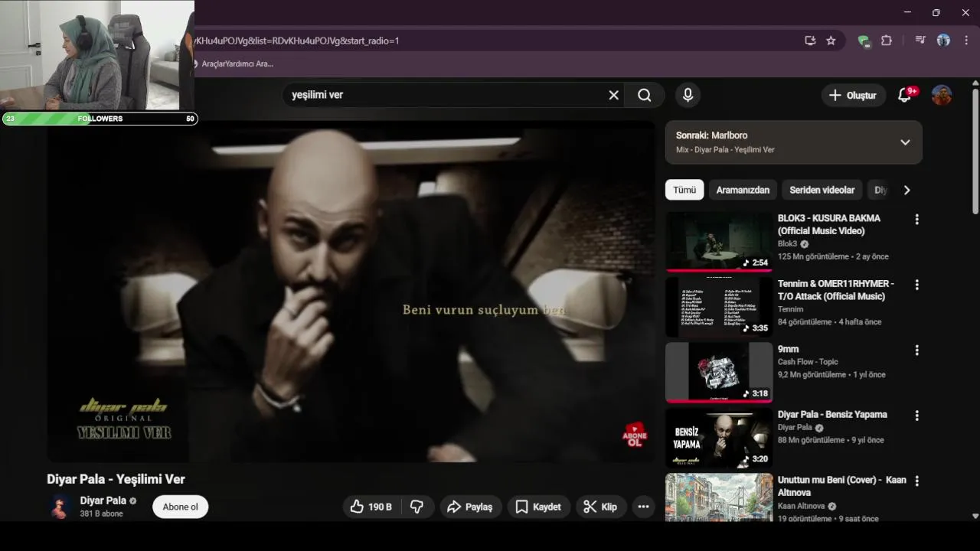This screenshot has height=551, width=980.
Task: Open the green shield extension icon
Action: [x=864, y=41]
